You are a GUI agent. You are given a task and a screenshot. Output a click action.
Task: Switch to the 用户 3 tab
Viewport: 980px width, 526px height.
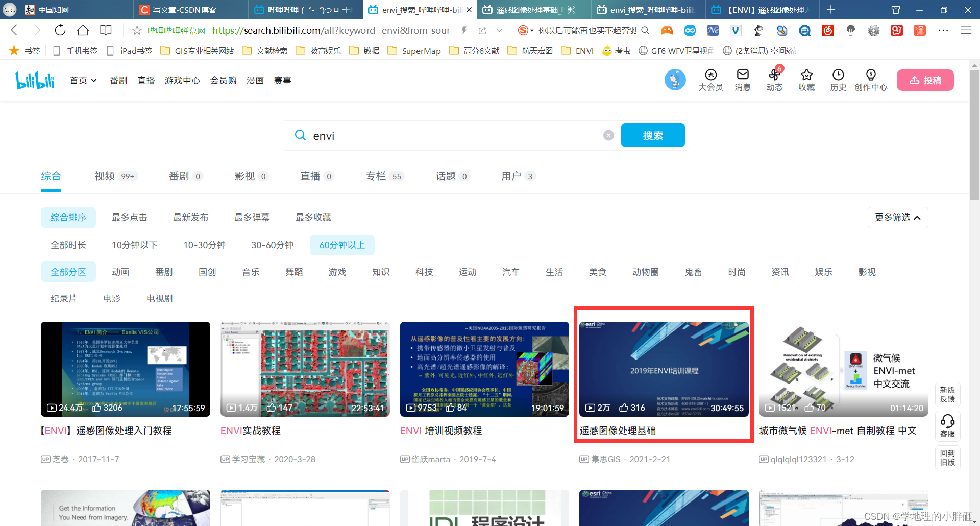tap(518, 176)
